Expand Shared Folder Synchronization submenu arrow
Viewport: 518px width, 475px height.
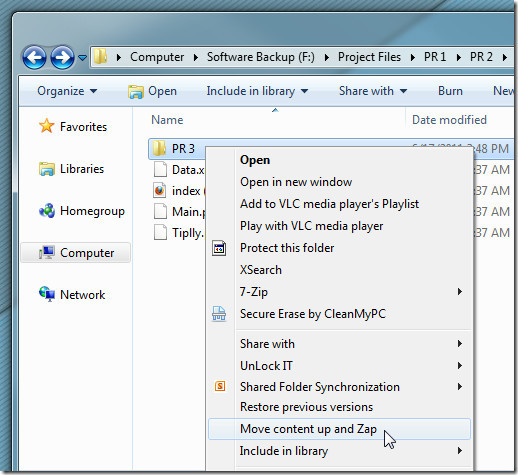[x=460, y=387]
